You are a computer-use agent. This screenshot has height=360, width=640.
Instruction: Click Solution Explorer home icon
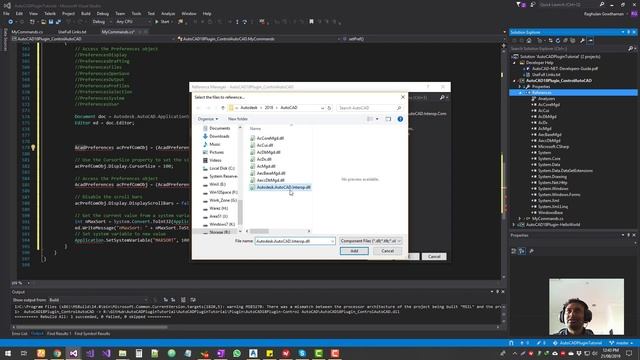pos(529,40)
